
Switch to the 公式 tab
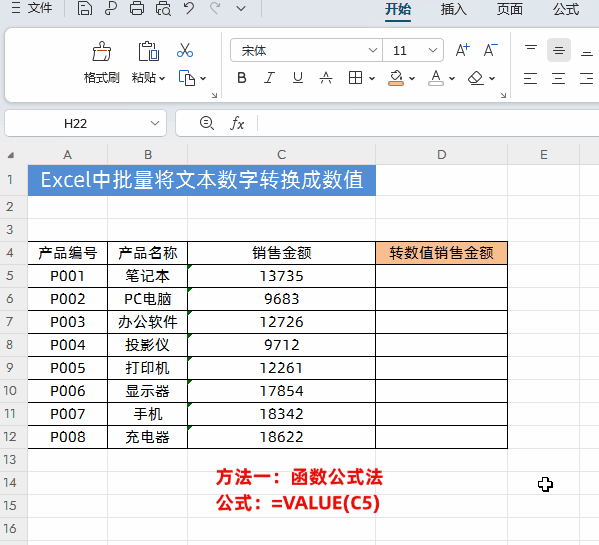coord(566,9)
